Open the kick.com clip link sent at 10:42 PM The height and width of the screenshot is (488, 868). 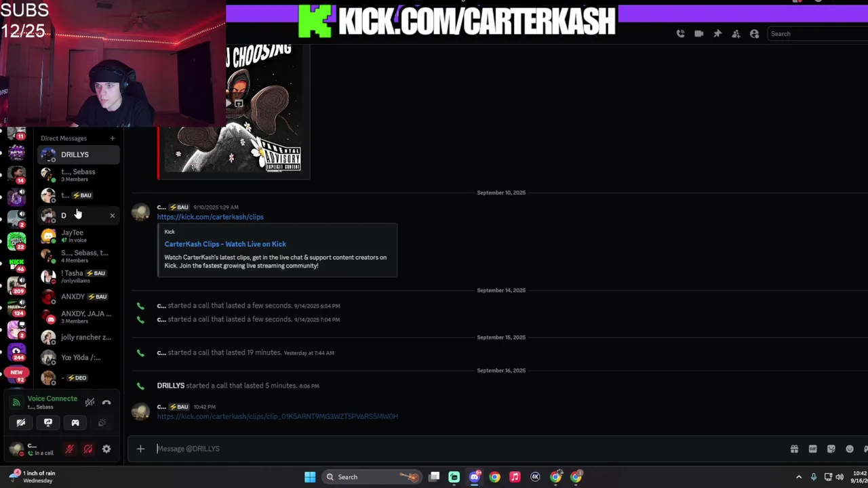277,416
